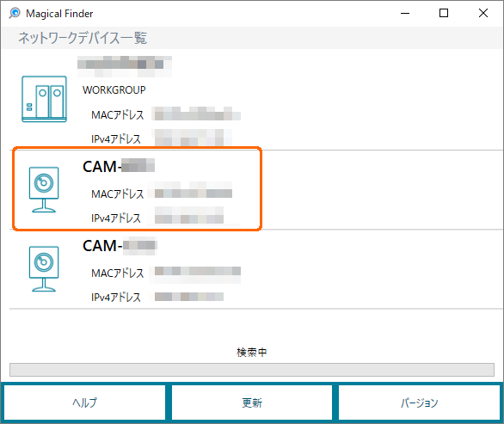The image size is (504, 424).
Task: Click the WORKGROUP label of the NAS device
Action: click(x=114, y=90)
